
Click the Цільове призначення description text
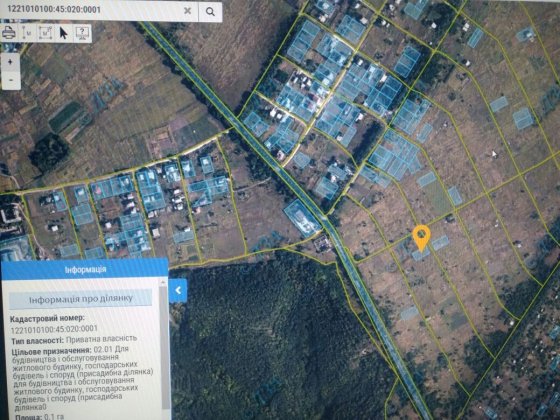(84, 380)
